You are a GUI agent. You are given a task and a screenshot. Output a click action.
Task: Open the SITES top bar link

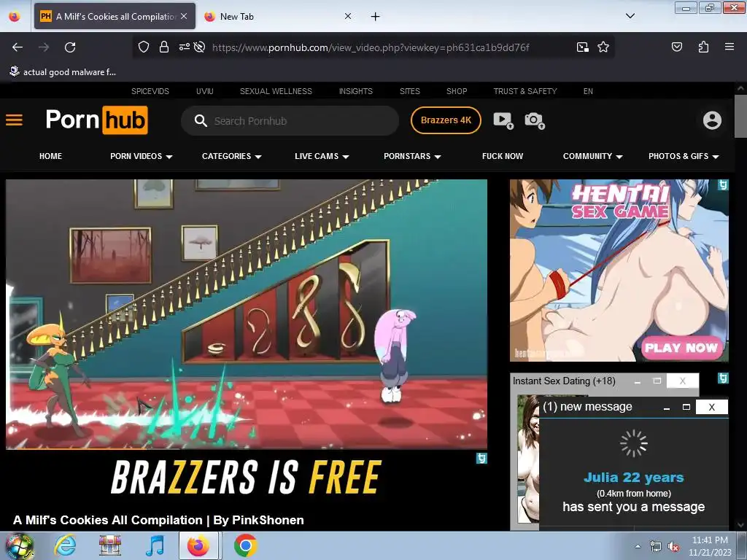coord(410,91)
